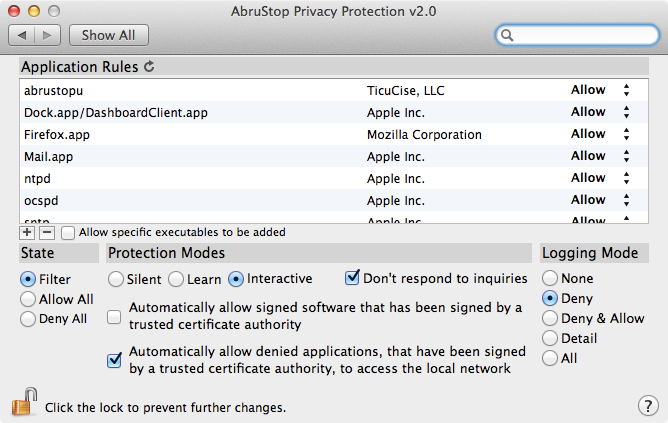Click the padlock icon to prevent changes
The height and width of the screenshot is (423, 668).
[x=24, y=402]
